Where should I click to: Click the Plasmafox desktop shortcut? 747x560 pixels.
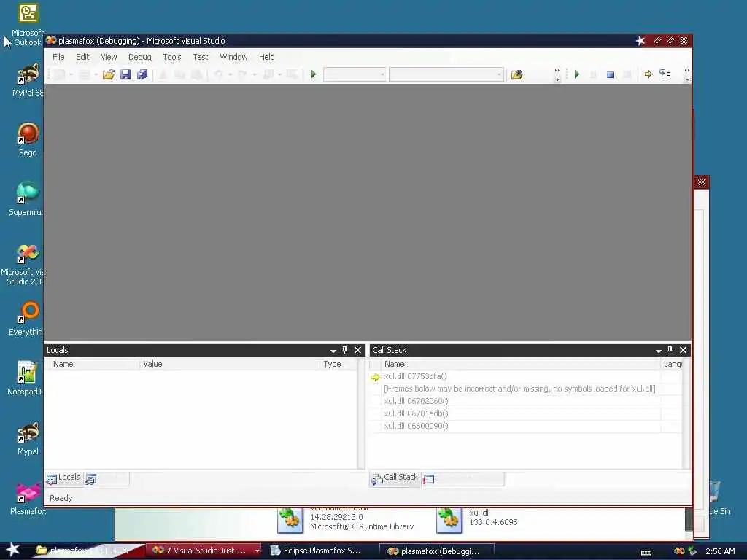[x=28, y=498]
